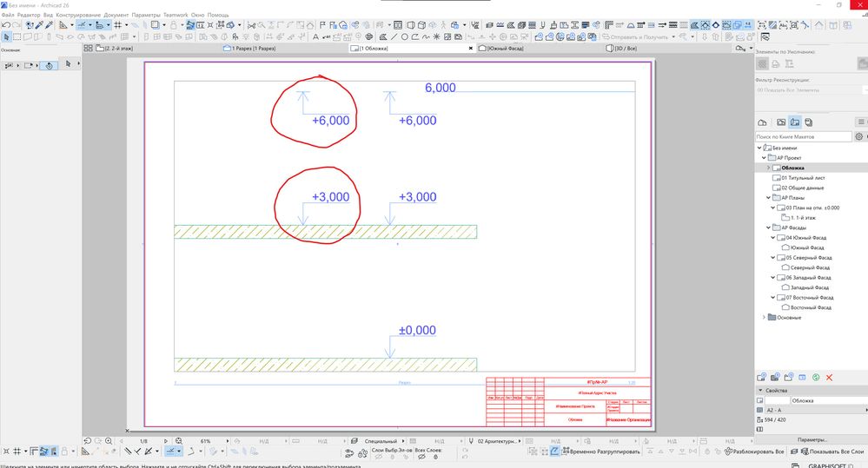Open the Документ menu
This screenshot has width=868, height=468.
click(x=116, y=15)
